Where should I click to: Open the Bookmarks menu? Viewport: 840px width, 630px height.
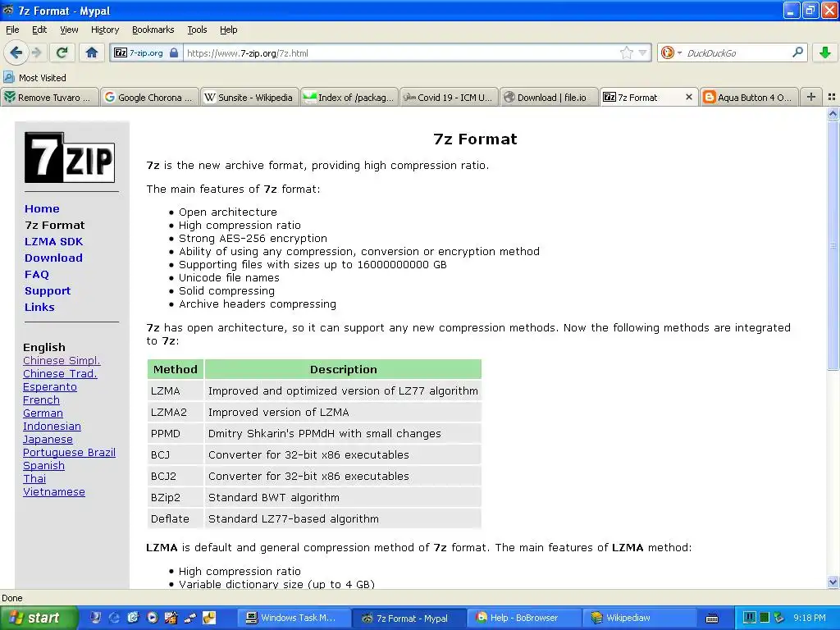pyautogui.click(x=153, y=30)
